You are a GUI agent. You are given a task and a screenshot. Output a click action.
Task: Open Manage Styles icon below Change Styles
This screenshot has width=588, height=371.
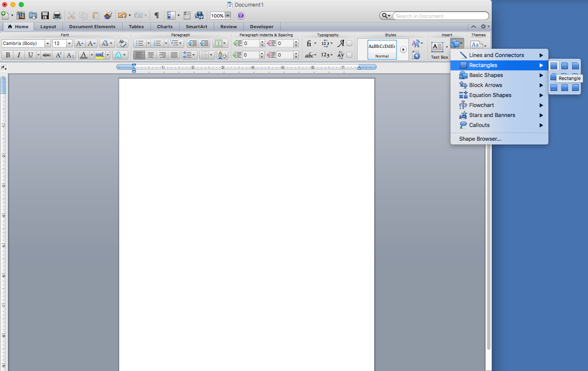416,55
